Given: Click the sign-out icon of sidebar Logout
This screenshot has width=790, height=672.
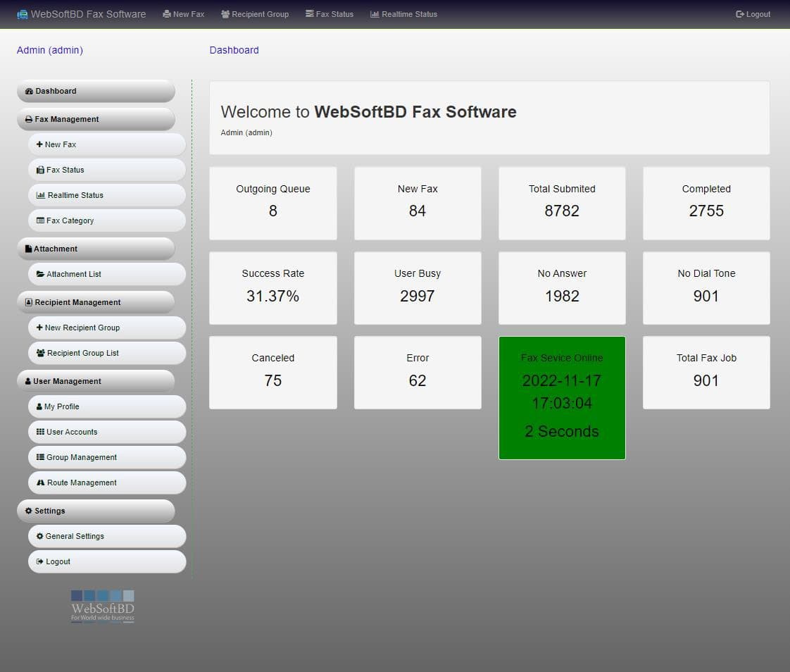Looking at the screenshot, I should pos(40,561).
